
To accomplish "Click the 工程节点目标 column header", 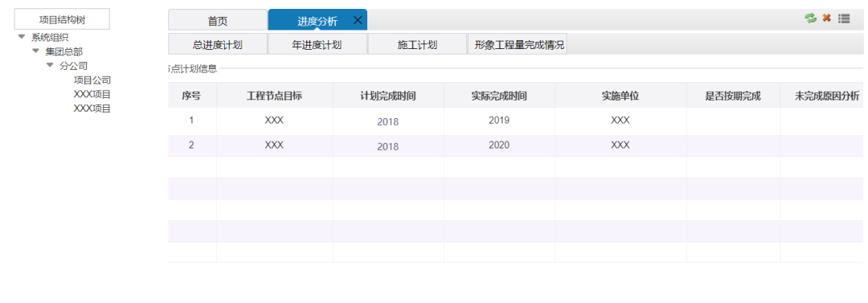I will point(274,96).
